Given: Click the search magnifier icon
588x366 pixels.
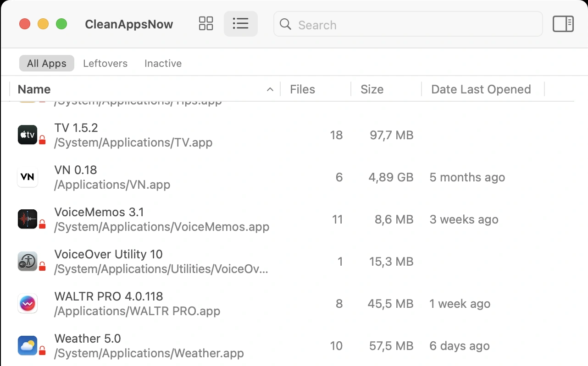Looking at the screenshot, I should 285,24.
